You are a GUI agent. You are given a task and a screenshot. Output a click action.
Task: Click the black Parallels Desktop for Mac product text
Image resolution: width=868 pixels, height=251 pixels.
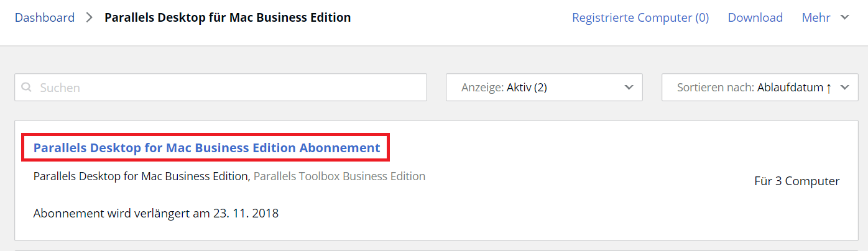click(x=140, y=176)
